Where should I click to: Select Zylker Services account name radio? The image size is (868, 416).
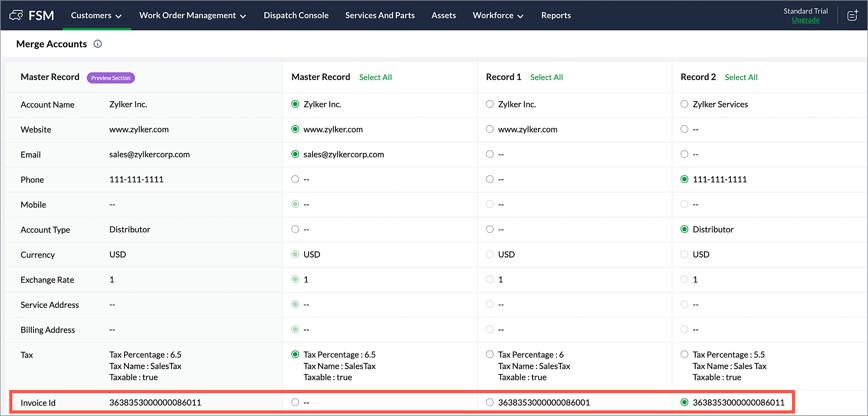coord(684,104)
